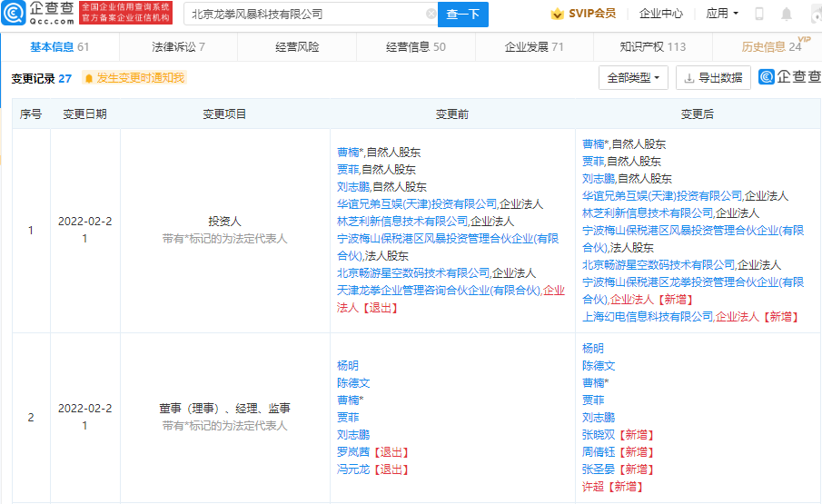Click the 企查查 watermark logo near export

click(790, 77)
